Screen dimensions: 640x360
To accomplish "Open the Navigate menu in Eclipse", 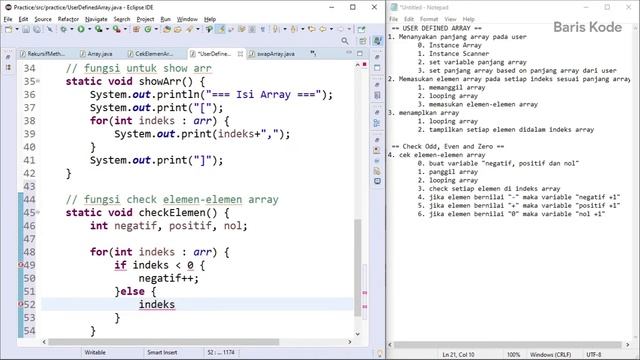I will 96,19.
